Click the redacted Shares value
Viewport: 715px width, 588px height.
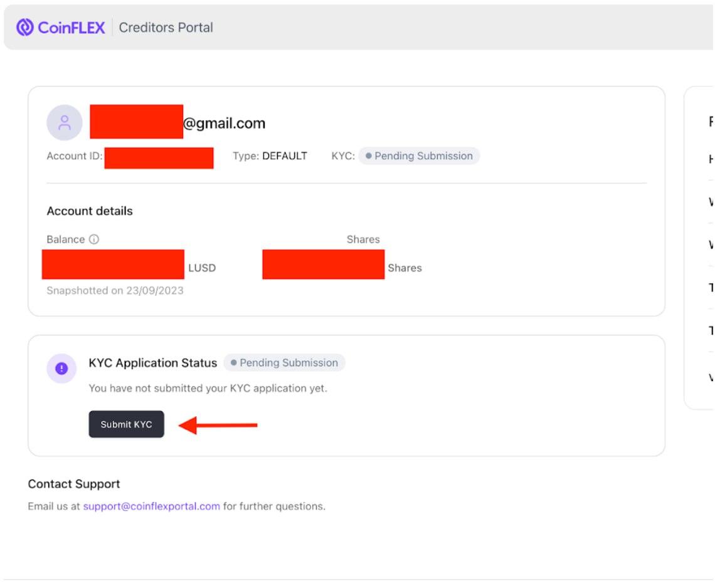323,263
